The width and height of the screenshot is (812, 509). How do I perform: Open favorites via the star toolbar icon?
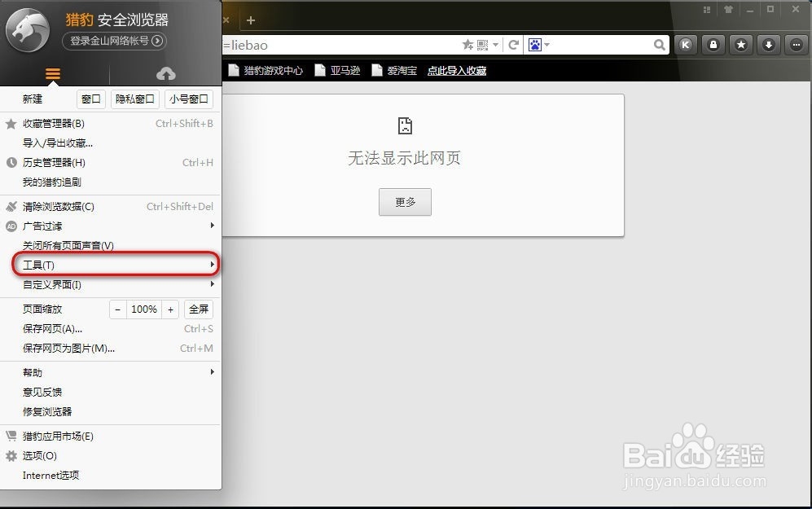click(x=741, y=45)
